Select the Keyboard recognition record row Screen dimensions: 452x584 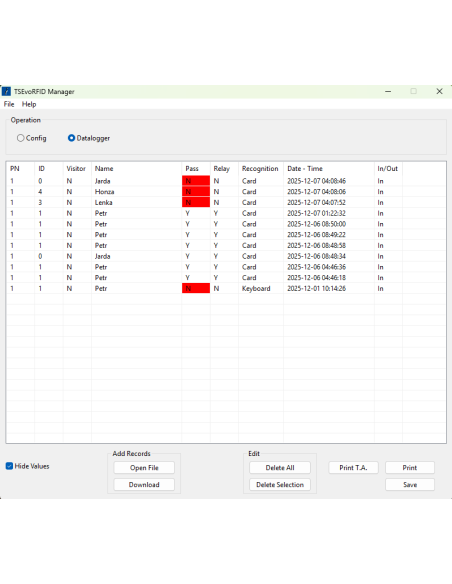pyautogui.click(x=226, y=289)
